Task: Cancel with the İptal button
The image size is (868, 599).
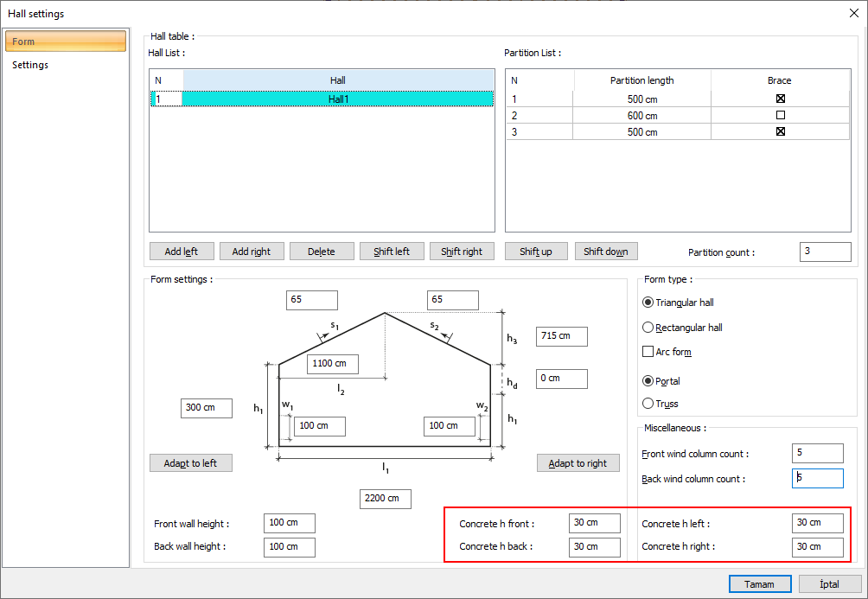Action: coord(829,584)
